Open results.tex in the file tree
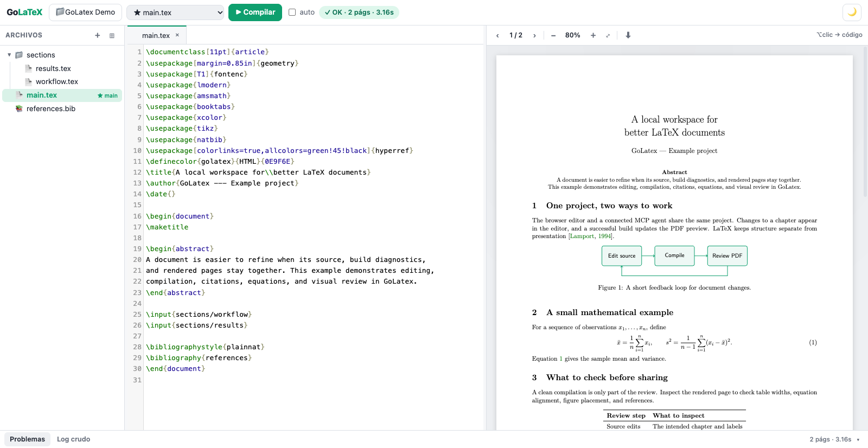This screenshot has height=448, width=868. point(53,68)
